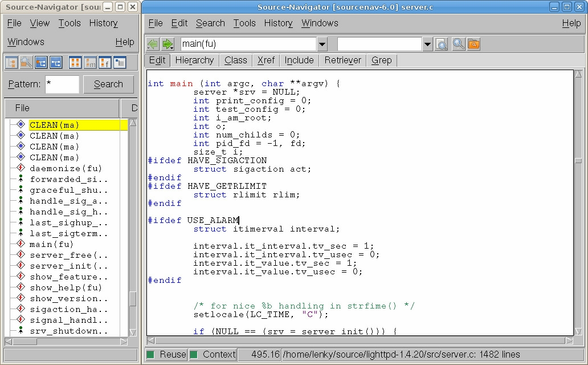Switch to the Hierarchy tab

pyautogui.click(x=194, y=60)
